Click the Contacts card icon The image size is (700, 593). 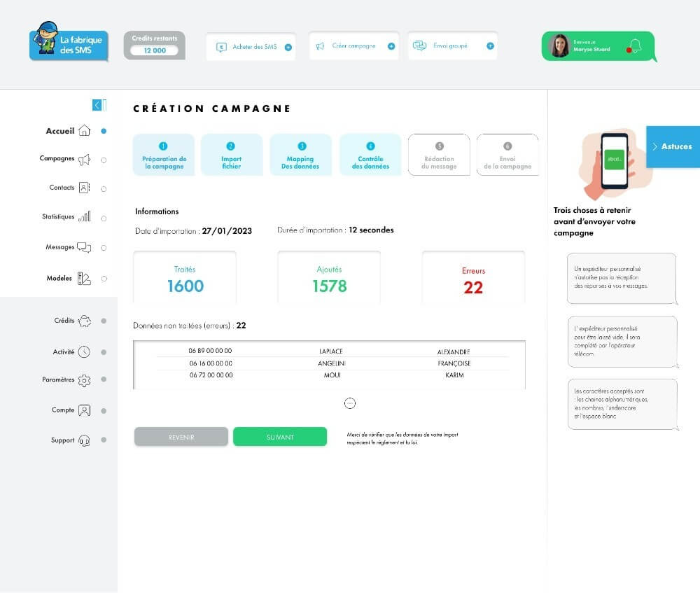tap(84, 188)
